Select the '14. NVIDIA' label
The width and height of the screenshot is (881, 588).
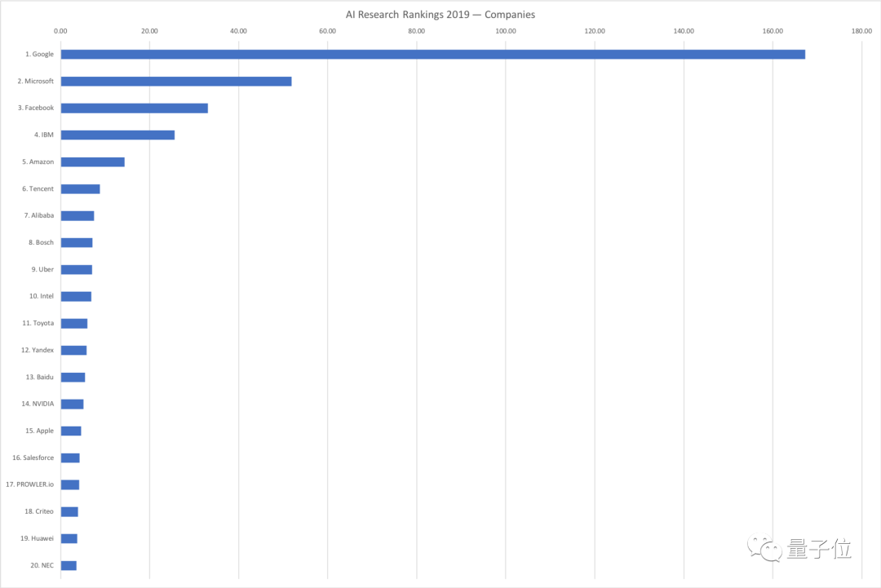(38, 404)
